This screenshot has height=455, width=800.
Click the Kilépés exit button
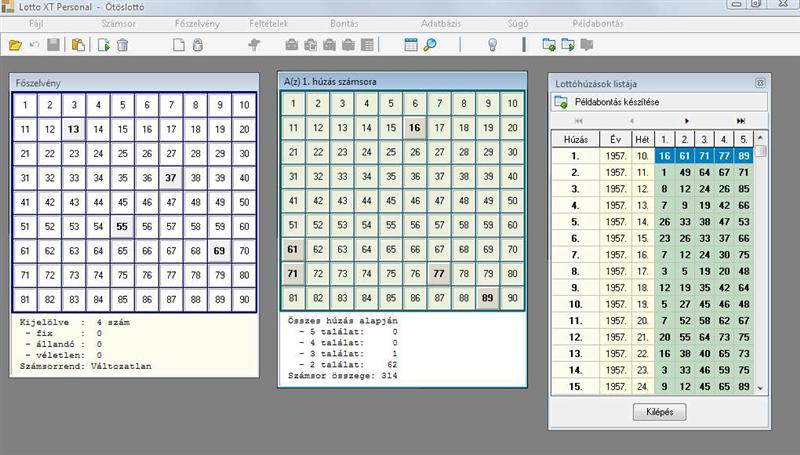tap(659, 412)
